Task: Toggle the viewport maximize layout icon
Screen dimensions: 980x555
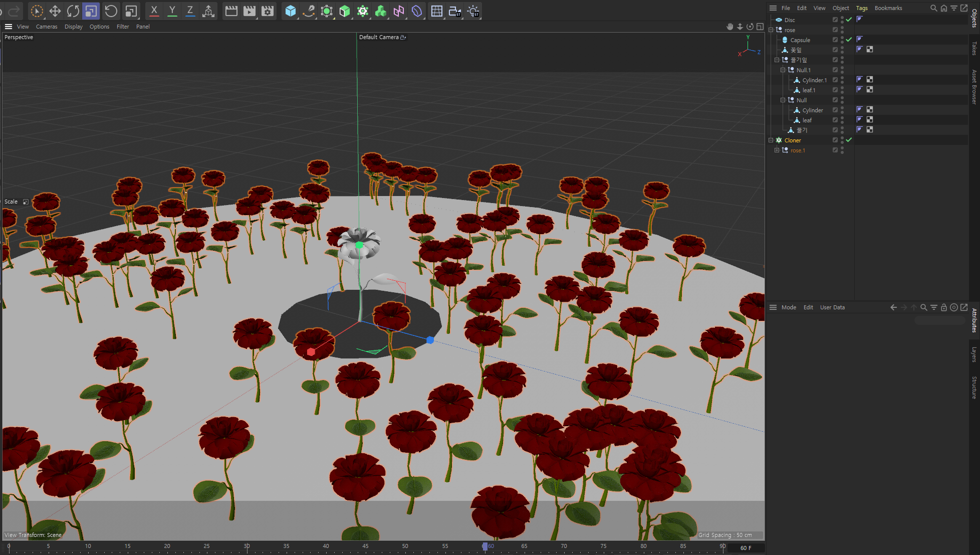Action: click(760, 27)
